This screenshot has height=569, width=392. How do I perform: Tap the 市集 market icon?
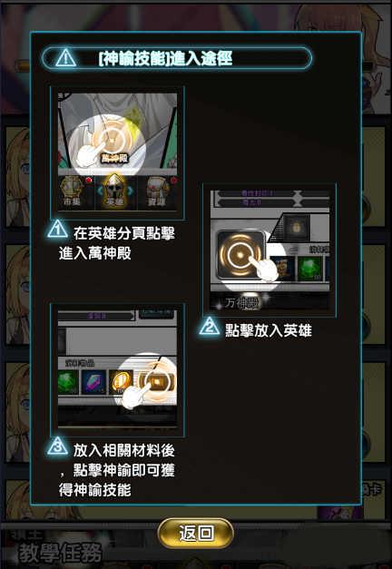tap(72, 191)
